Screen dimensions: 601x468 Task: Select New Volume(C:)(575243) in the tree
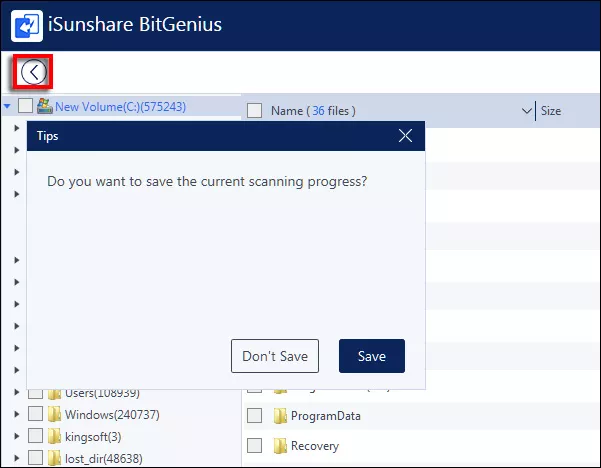pyautogui.click(x=120, y=107)
